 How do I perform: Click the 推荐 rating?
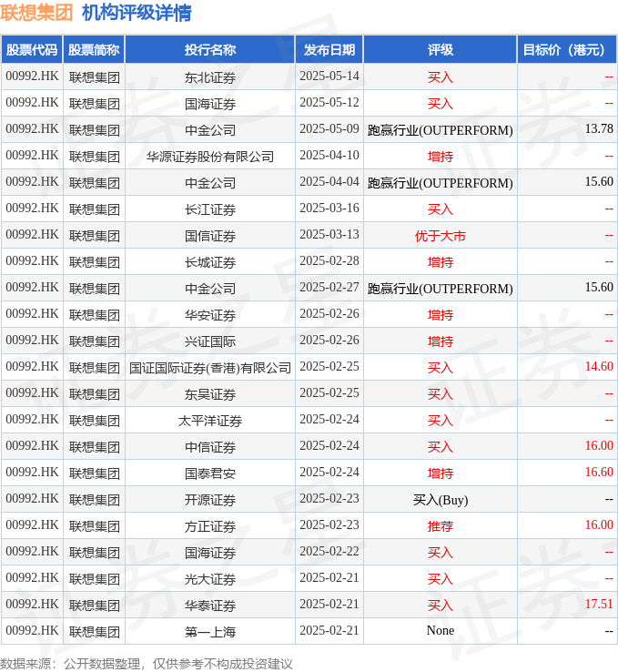click(x=441, y=526)
